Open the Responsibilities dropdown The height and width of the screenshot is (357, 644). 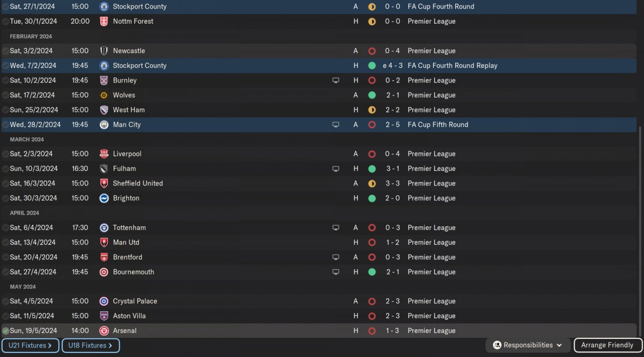[528, 345]
